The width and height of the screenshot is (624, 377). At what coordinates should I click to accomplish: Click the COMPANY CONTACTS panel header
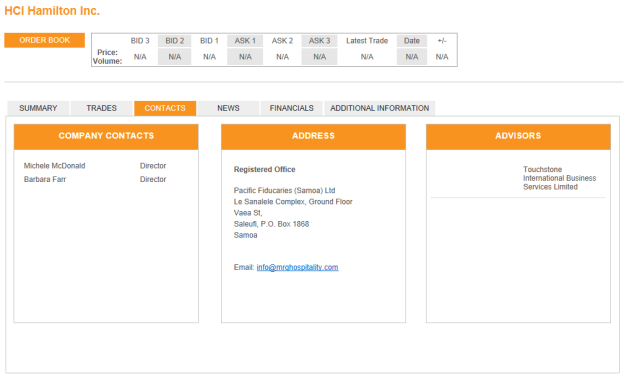pos(106,137)
